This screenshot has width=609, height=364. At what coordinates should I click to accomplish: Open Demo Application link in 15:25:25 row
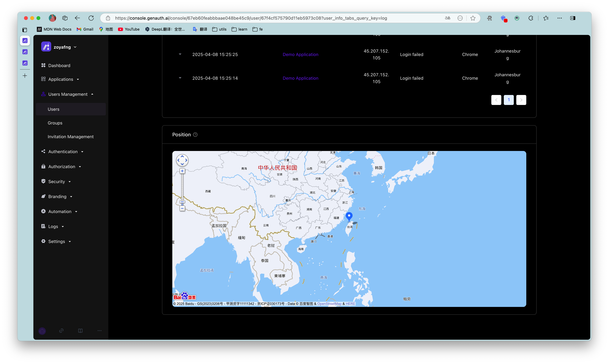[300, 54]
